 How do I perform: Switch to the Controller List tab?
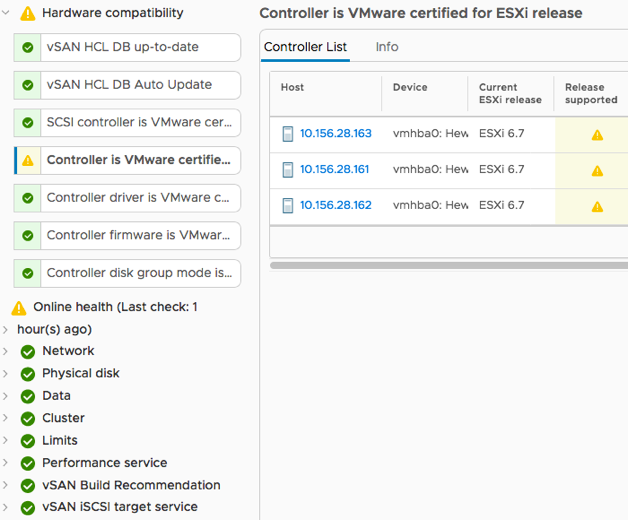305,47
